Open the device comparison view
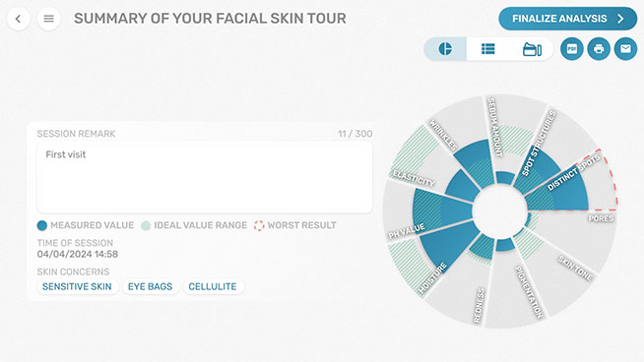644x362 pixels. point(532,49)
